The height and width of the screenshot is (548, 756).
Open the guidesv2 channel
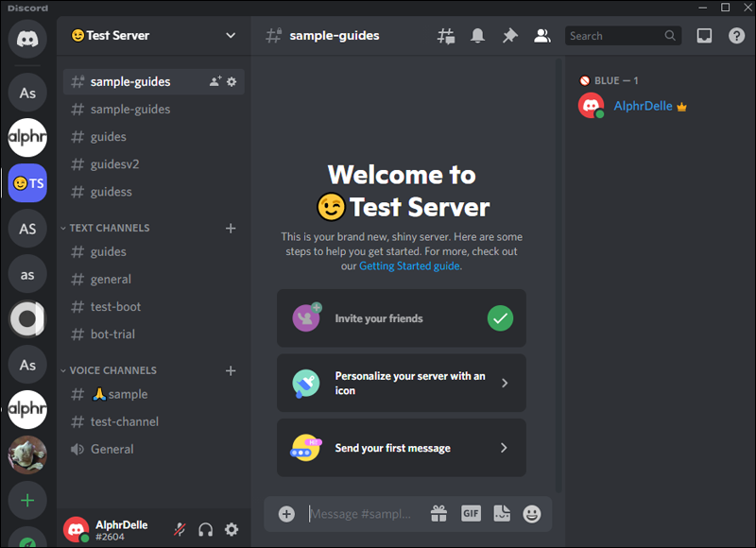[153, 164]
